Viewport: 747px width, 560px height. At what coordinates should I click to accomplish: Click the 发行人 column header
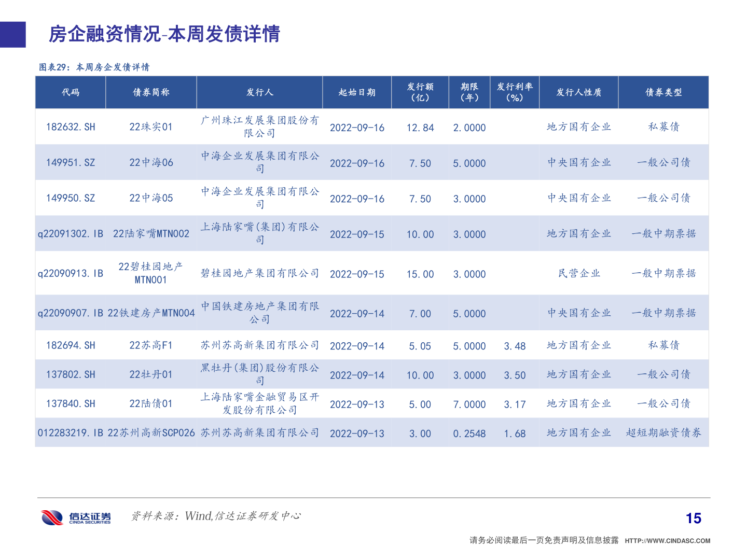pyautogui.click(x=260, y=92)
